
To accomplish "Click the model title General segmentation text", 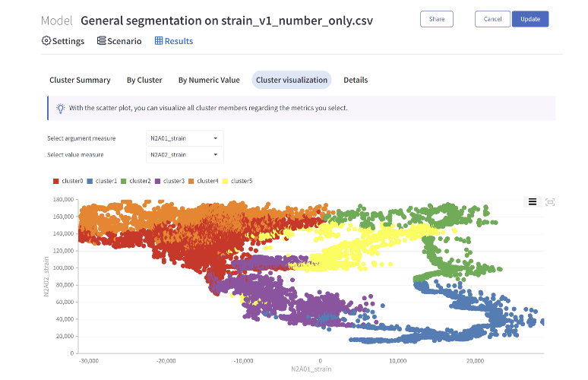I will tap(227, 21).
